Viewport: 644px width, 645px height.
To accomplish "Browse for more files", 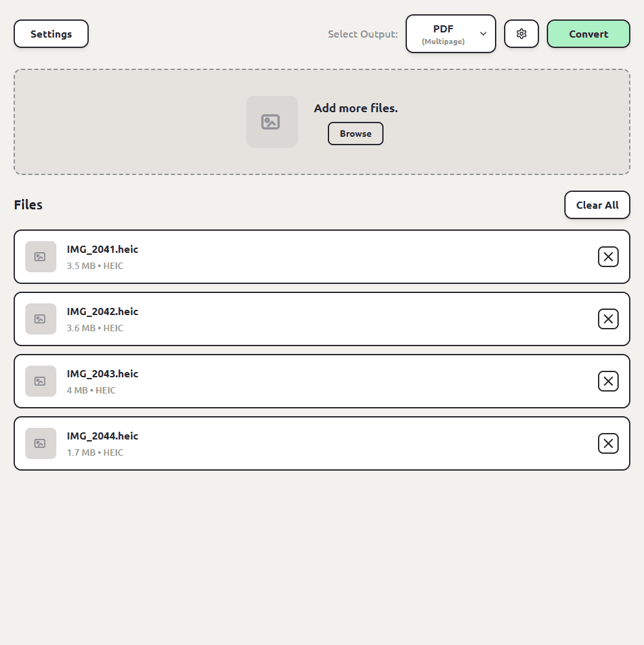I will [355, 134].
